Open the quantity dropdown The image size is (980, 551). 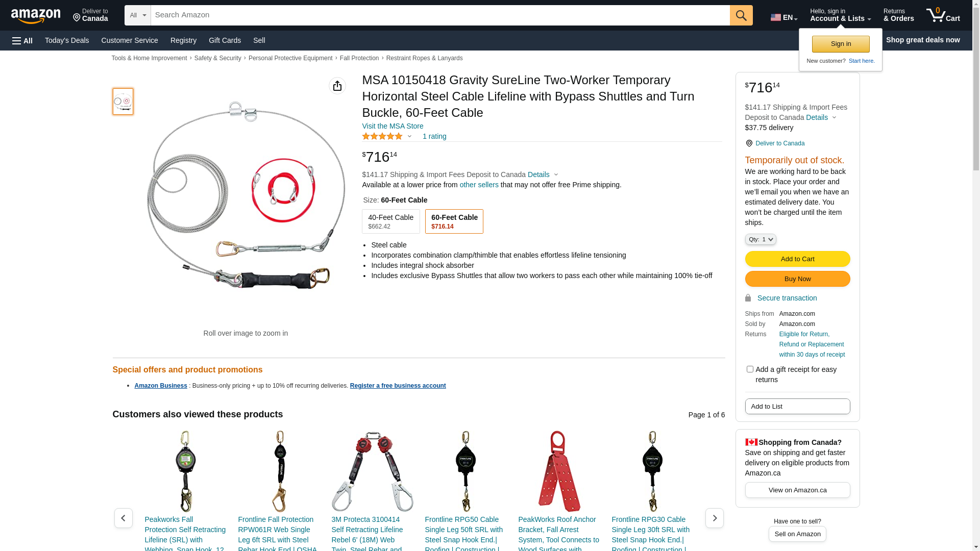[x=761, y=239]
